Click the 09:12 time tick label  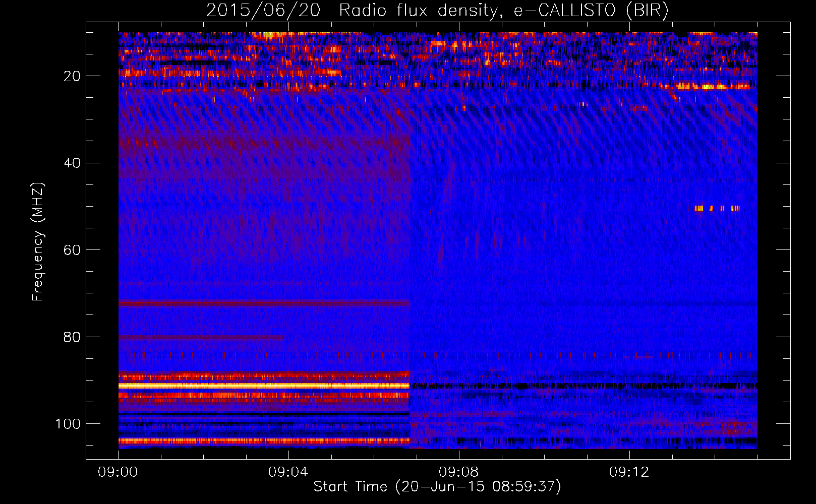pos(629,472)
